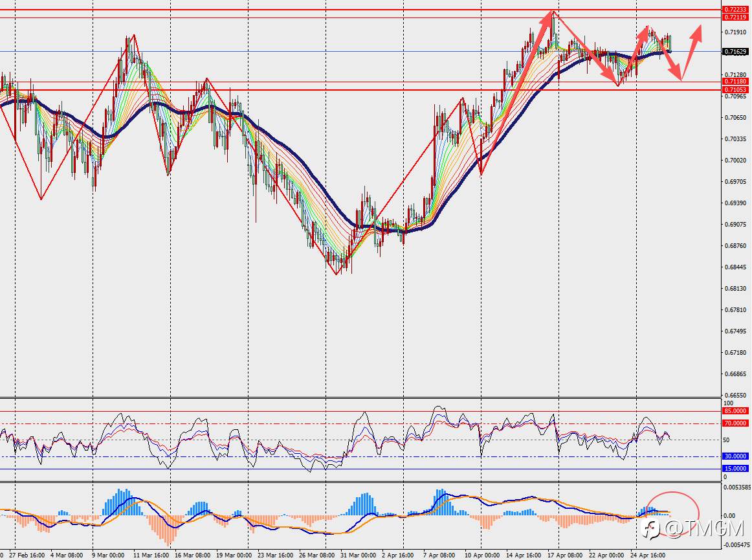Click the blue 30.0000 oscillator level tag
The height and width of the screenshot is (560, 752).
click(x=735, y=456)
